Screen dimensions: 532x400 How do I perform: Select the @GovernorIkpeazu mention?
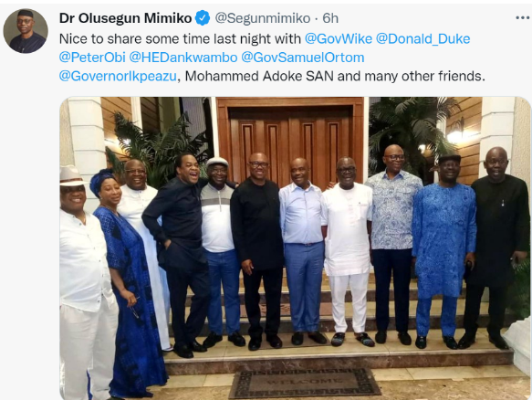pos(118,76)
